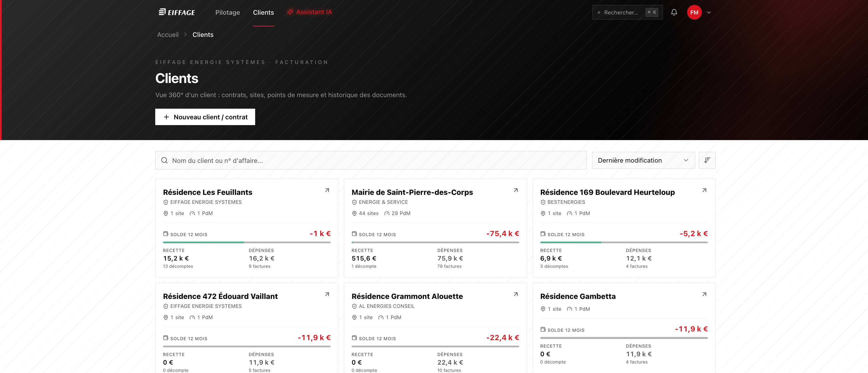Navigate to Accueil in the breadcrumb
The image size is (868, 373).
tap(168, 35)
